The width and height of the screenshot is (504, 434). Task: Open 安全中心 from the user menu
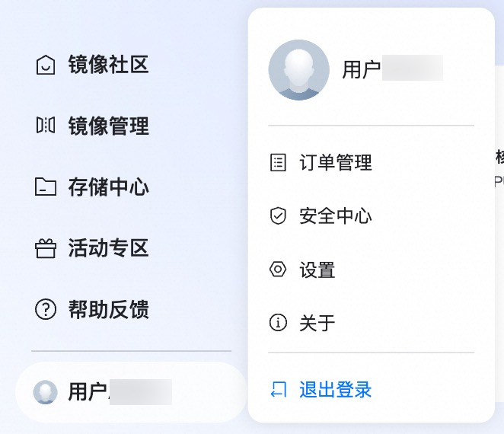(x=372, y=215)
